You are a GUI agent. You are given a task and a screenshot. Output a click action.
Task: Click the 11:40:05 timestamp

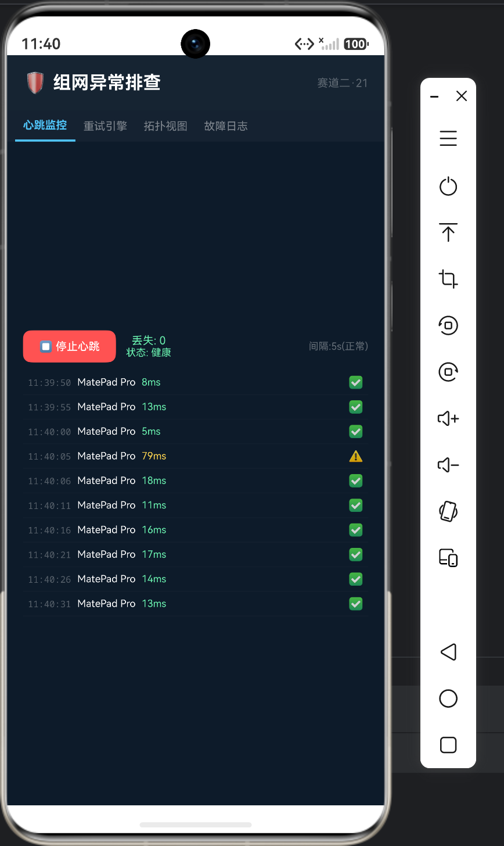[49, 457]
